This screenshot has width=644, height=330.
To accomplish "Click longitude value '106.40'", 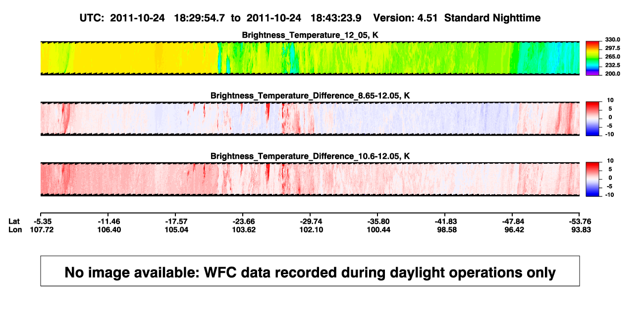I will [x=110, y=230].
